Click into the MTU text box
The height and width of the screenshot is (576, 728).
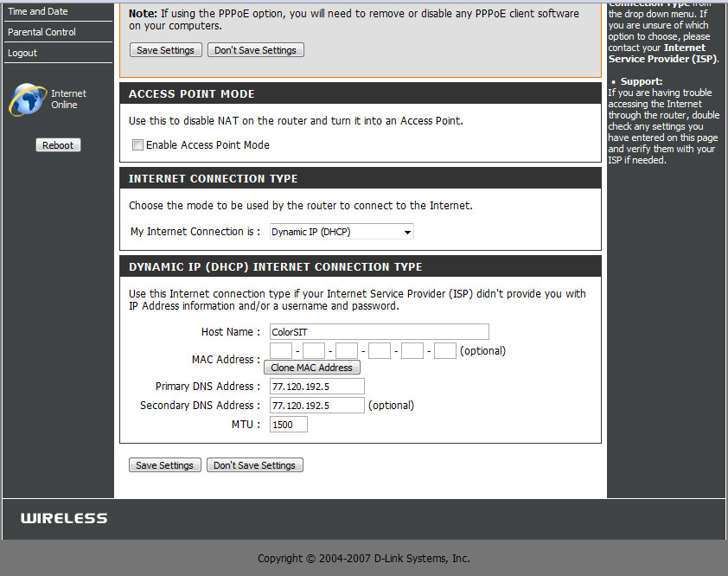click(x=289, y=425)
